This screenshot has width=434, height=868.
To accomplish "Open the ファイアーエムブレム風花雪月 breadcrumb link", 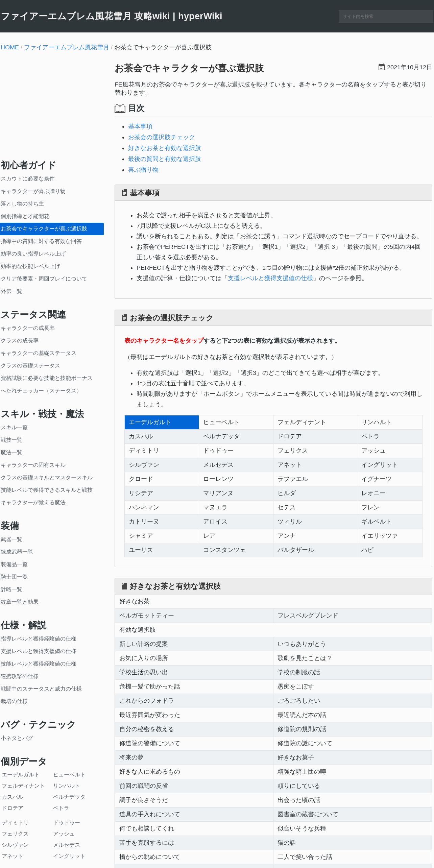I will 66,47.
